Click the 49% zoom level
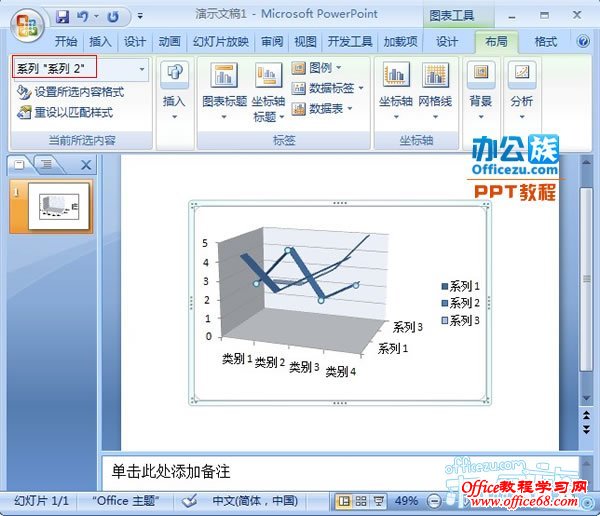Screen dimensions: 600x516 [x=406, y=500]
